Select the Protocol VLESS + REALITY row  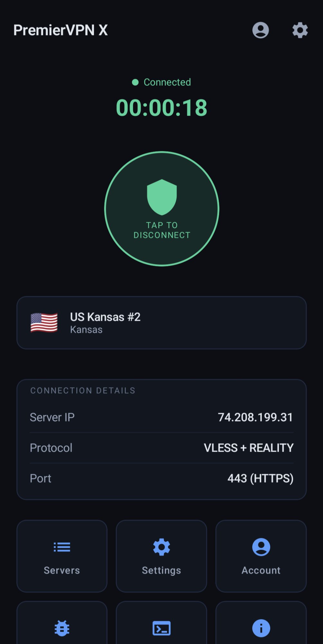[161, 448]
